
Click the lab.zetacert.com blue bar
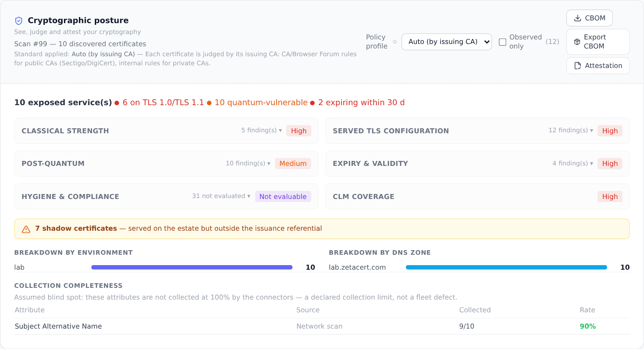point(507,267)
